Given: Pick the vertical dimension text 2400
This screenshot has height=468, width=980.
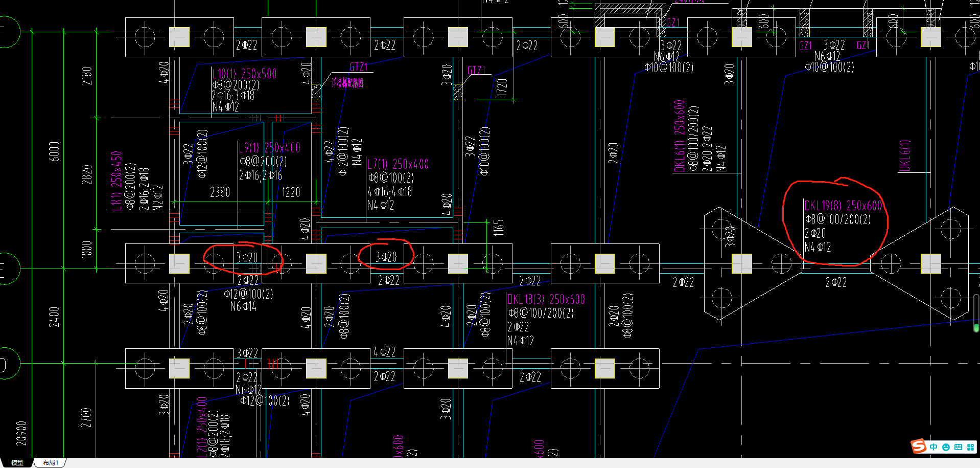Looking at the screenshot, I should [54, 317].
